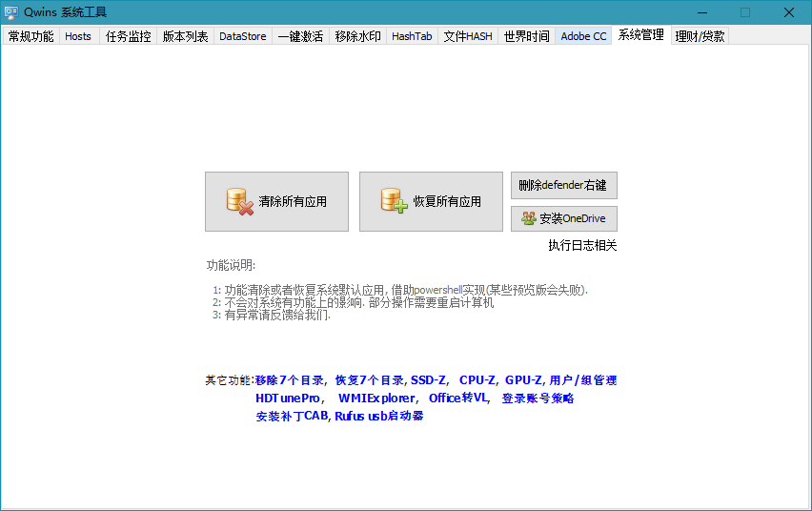Click description line 3 about 反馈
The image size is (812, 511).
coord(272,316)
